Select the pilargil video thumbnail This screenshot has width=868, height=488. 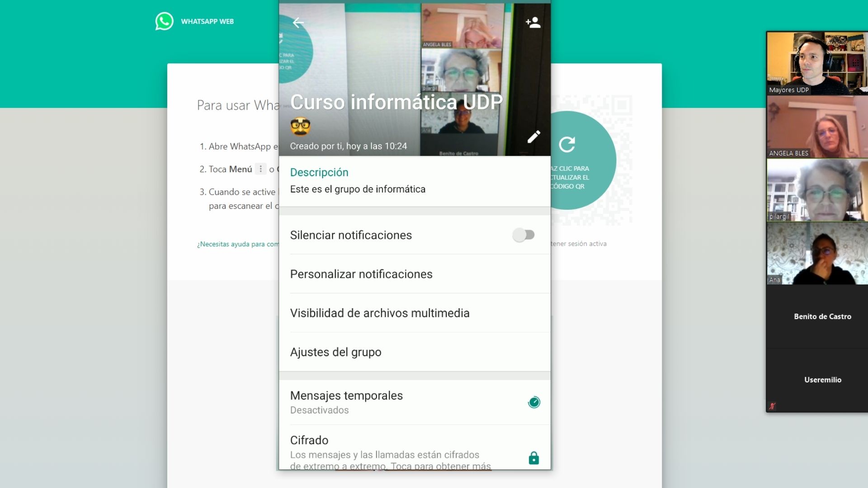coord(817,190)
